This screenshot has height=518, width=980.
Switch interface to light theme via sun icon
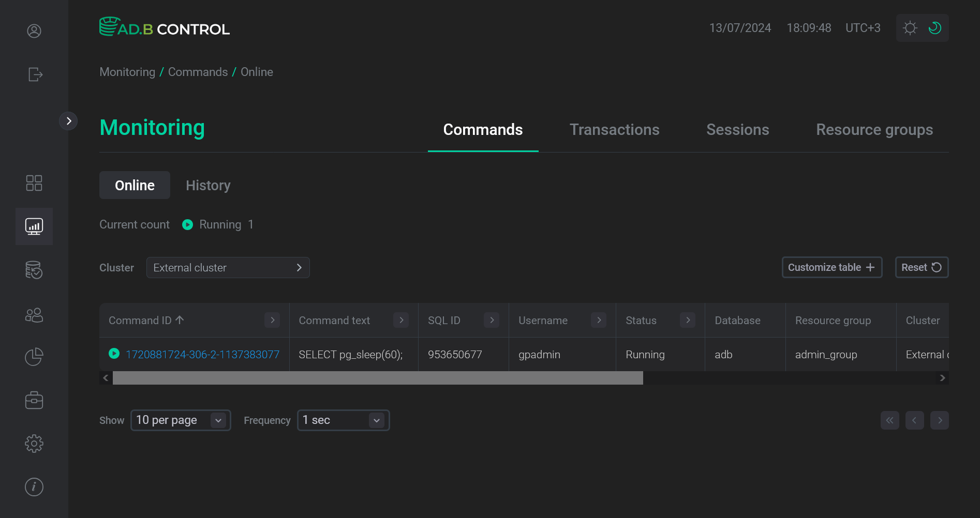click(910, 28)
